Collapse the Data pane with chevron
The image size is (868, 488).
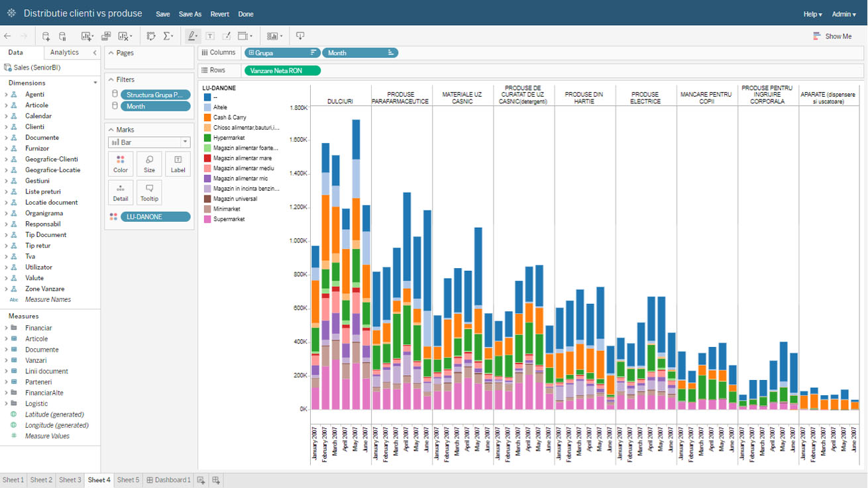95,52
